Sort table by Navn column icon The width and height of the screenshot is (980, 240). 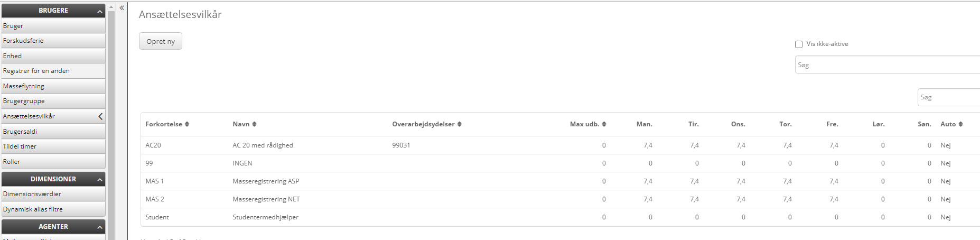point(254,124)
